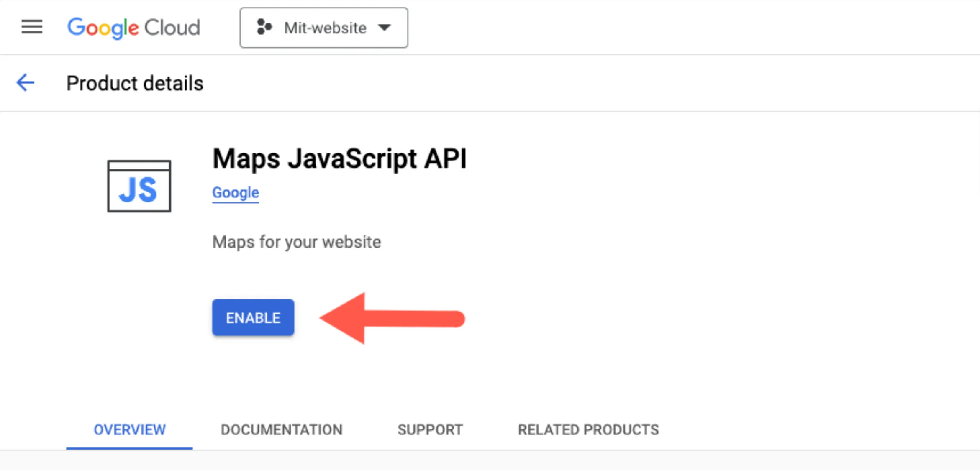980x470 pixels.
Task: Go back with the blue arrow
Action: point(25,82)
